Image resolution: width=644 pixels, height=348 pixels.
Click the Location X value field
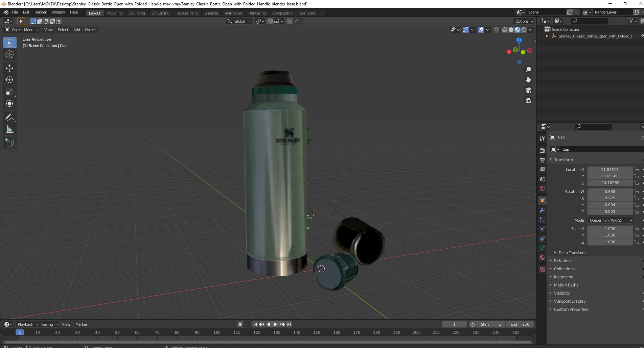[610, 170]
